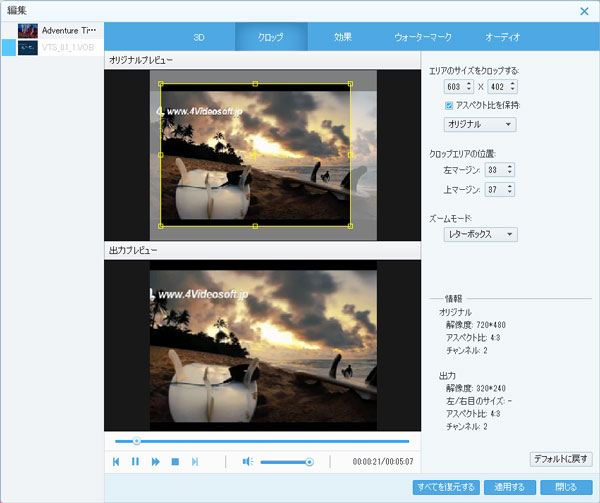Viewport: 600px width, 503px height.
Task: Expand the レターボックス zoom mode dropdown
Action: click(480, 234)
